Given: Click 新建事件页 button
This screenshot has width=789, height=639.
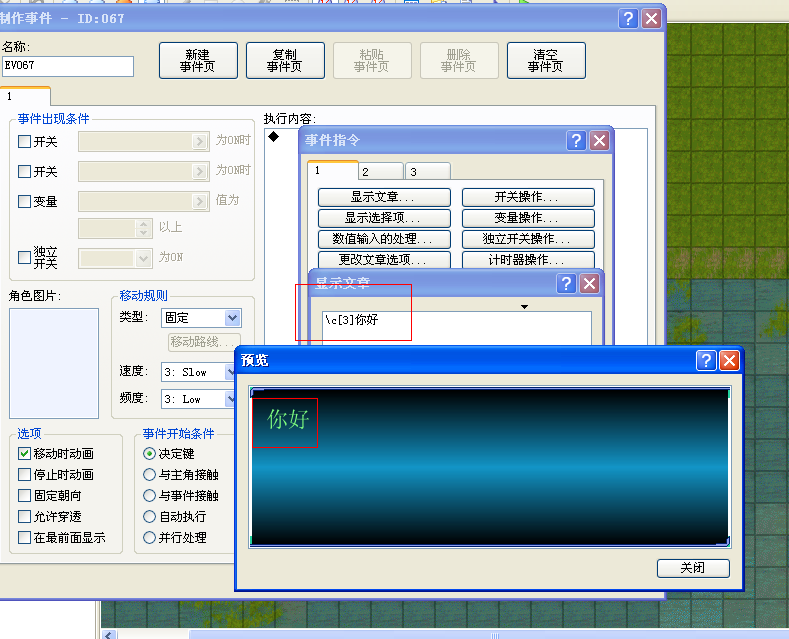Looking at the screenshot, I should (198, 60).
